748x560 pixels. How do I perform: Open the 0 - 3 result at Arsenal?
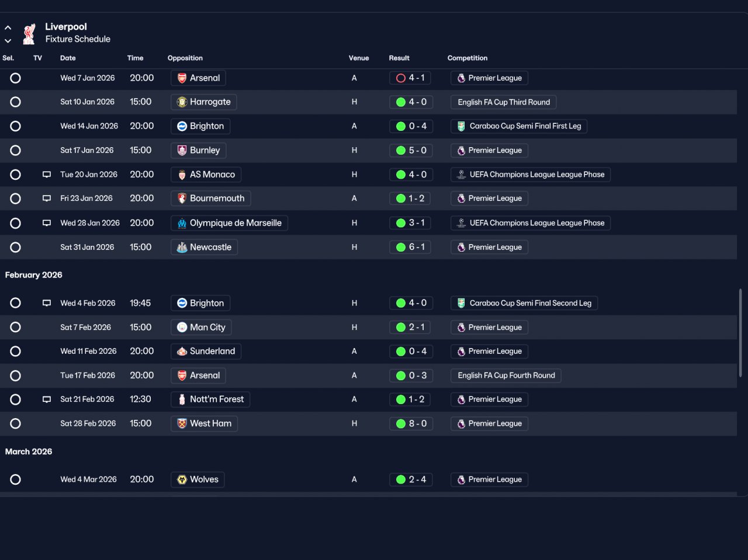(x=411, y=375)
